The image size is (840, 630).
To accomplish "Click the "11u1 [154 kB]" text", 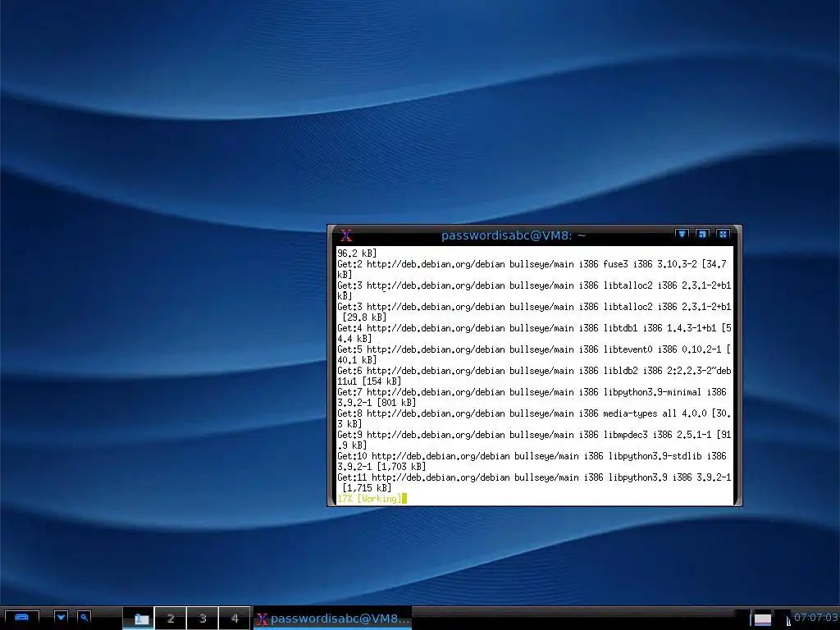I will point(369,381).
